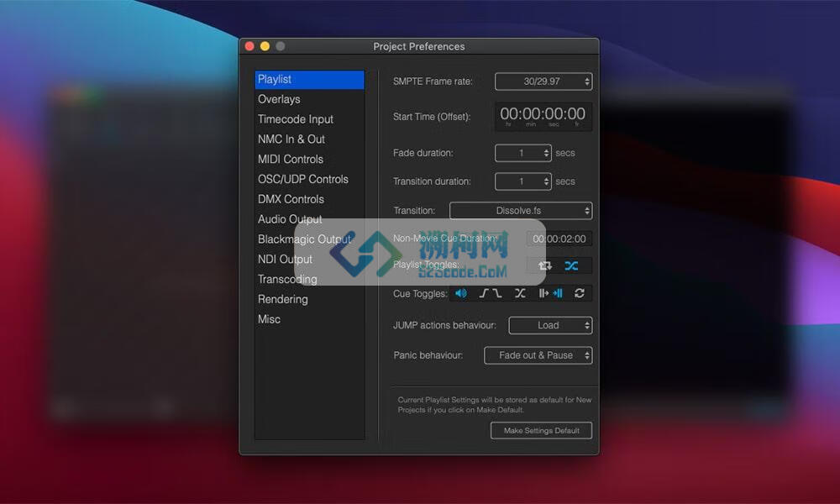
Task: Select the Overlays preferences section
Action: [x=310, y=99]
